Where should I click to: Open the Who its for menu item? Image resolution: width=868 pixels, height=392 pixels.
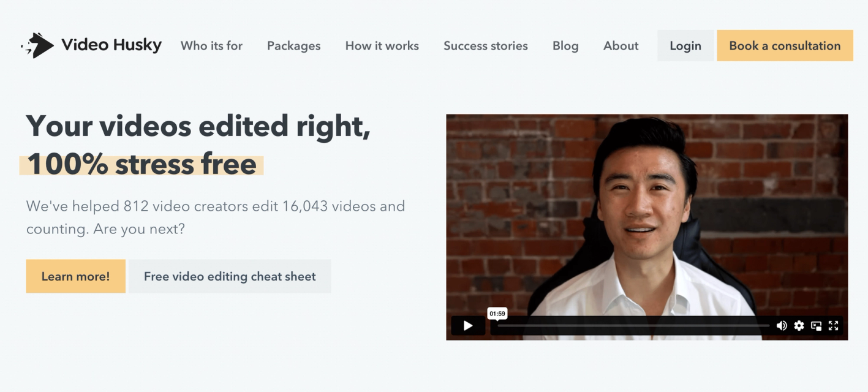[x=211, y=46]
